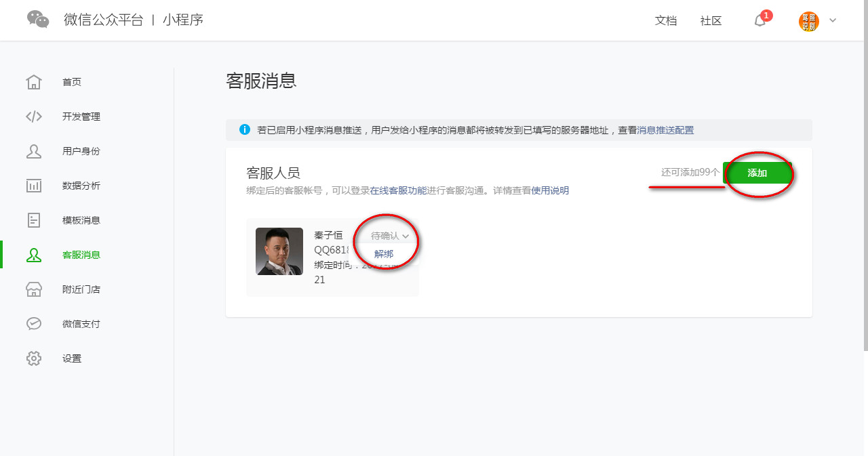Open 用户身份 in the sidebar

[x=81, y=151]
